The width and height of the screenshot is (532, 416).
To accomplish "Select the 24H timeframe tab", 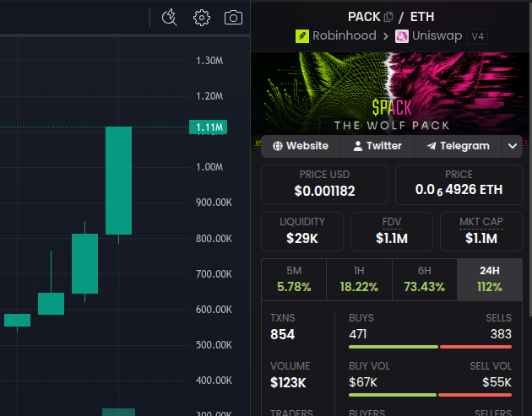I will [490, 279].
